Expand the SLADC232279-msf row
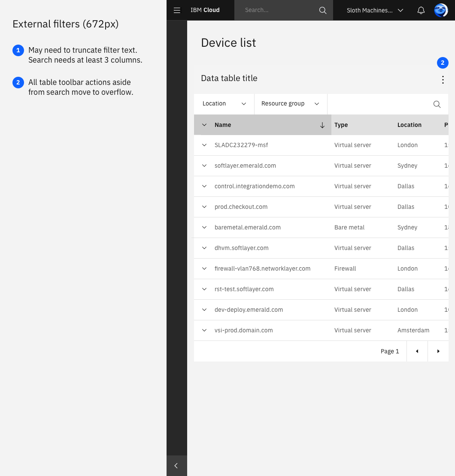 point(204,145)
